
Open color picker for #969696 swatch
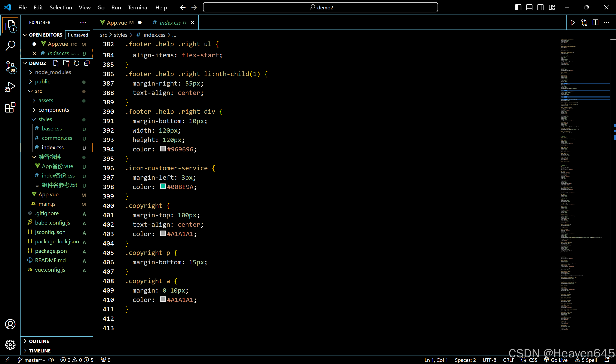(163, 149)
